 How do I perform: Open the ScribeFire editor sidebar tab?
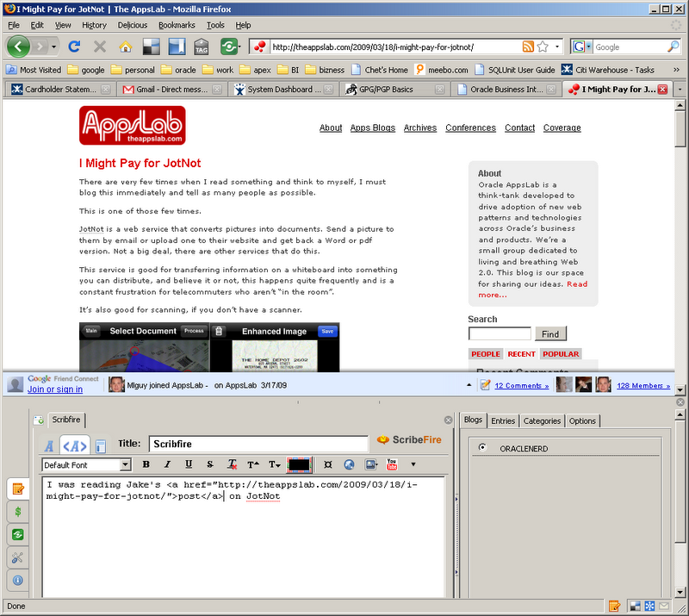tap(18, 489)
